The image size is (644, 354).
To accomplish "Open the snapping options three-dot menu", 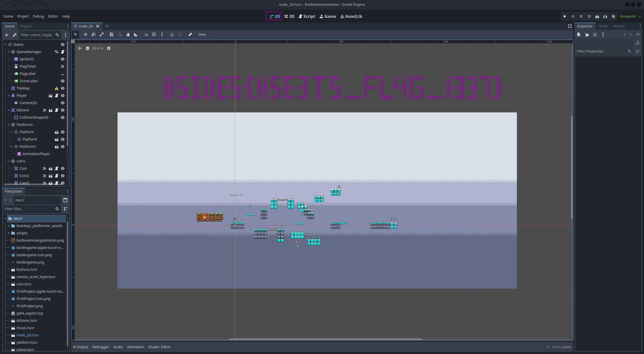I will [162, 34].
